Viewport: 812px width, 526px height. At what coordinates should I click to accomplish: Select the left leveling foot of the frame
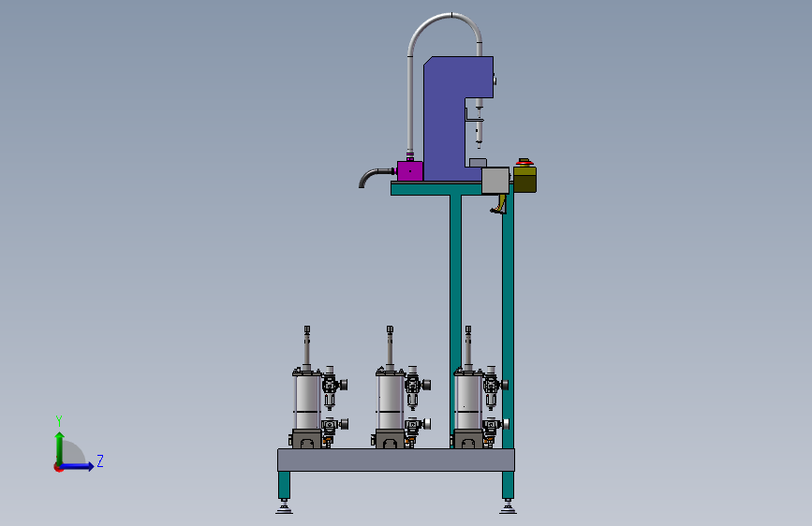(x=284, y=506)
